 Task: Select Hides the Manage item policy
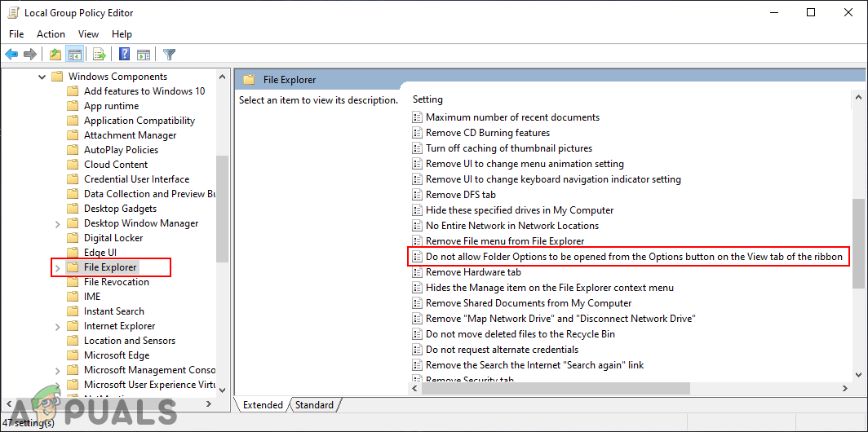(x=550, y=288)
